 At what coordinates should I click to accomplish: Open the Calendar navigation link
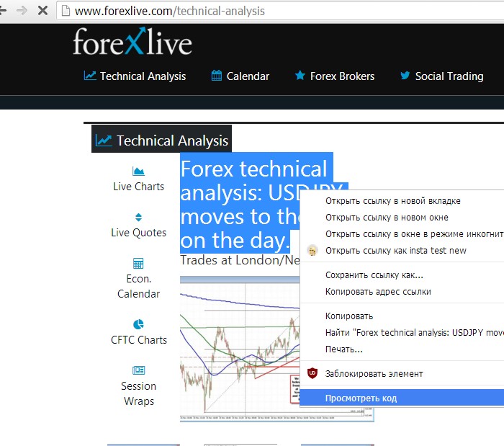248,76
